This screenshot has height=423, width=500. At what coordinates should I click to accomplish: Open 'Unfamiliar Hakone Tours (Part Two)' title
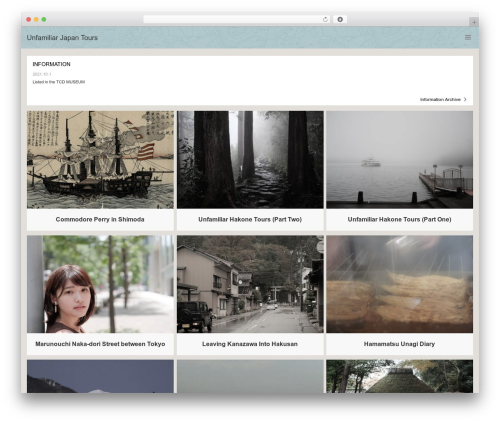pyautogui.click(x=250, y=219)
